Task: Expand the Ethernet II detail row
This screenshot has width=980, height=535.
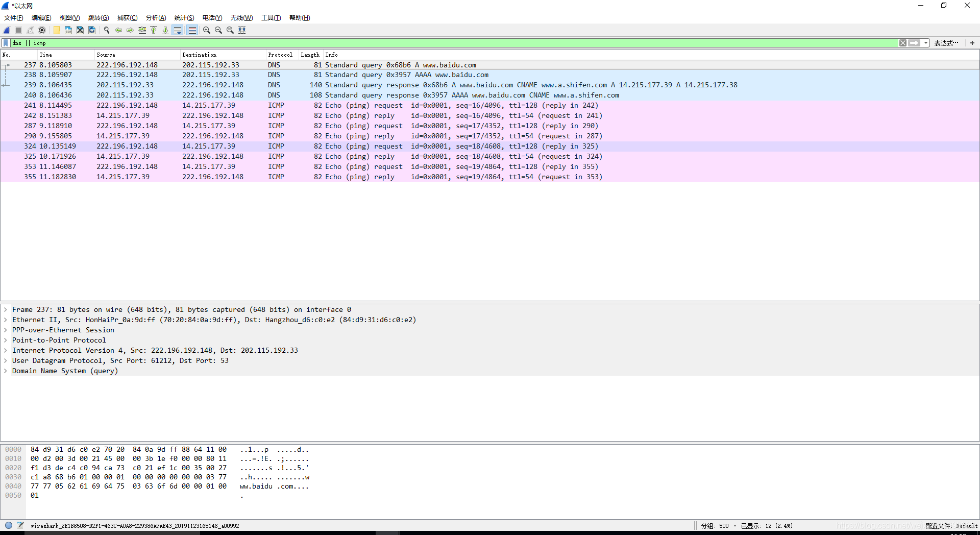Action: click(6, 320)
